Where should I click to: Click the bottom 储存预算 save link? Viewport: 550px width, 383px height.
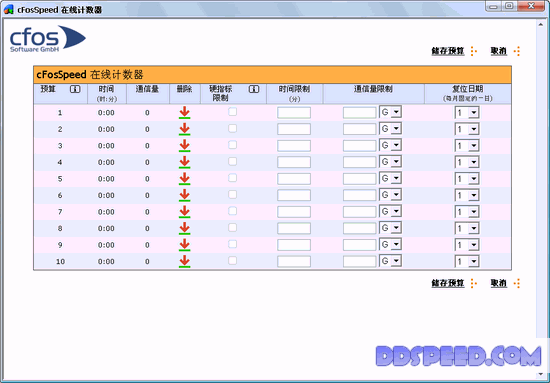click(x=448, y=283)
